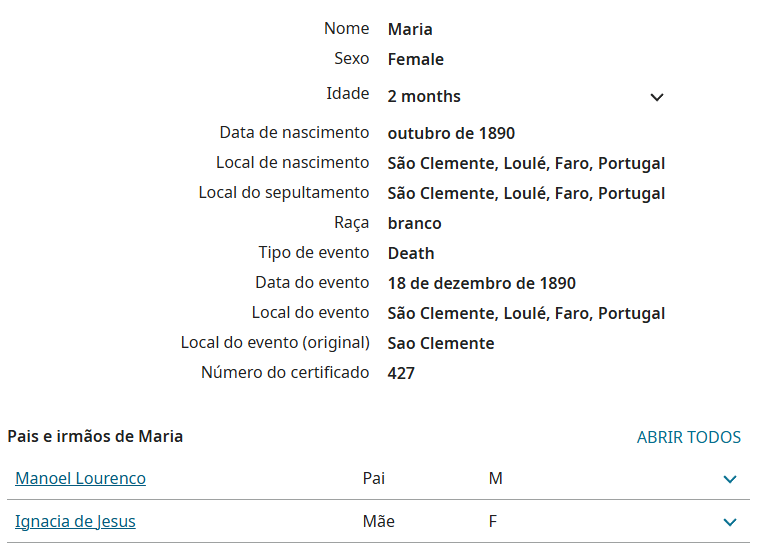Click certificate number 427
This screenshot has height=556, width=763.
(x=401, y=373)
